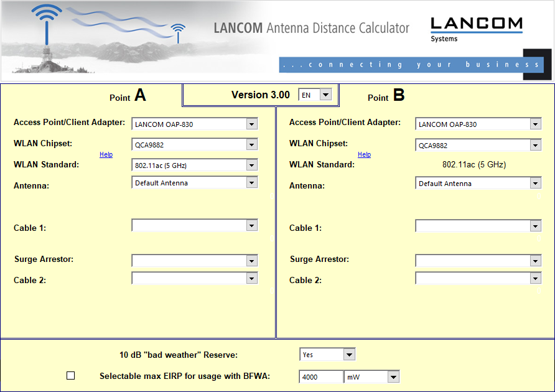Select Point A Surge Arrestor dropdown
Screen dimensions: 555x392
pyautogui.click(x=194, y=259)
